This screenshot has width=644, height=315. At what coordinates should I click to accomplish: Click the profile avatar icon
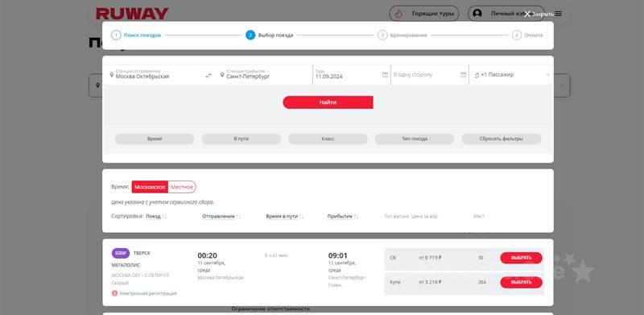[x=477, y=14]
